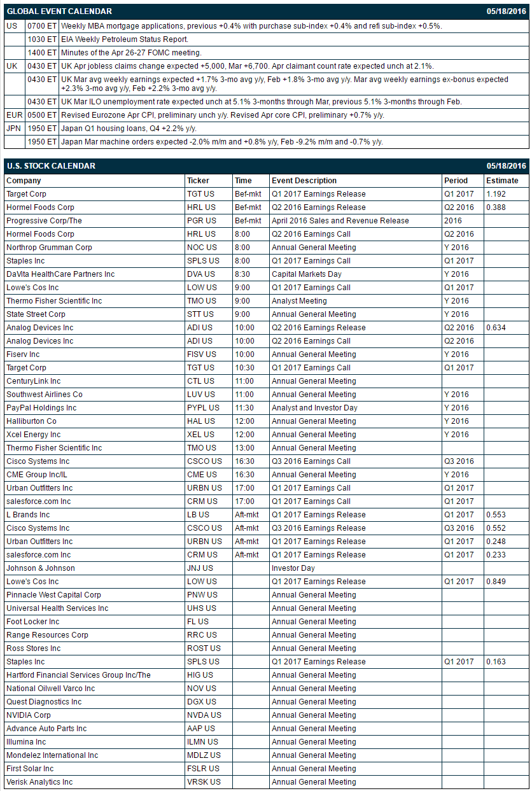Click the Q3 2016 Earnings Call event
The image size is (532, 791).
point(311,461)
